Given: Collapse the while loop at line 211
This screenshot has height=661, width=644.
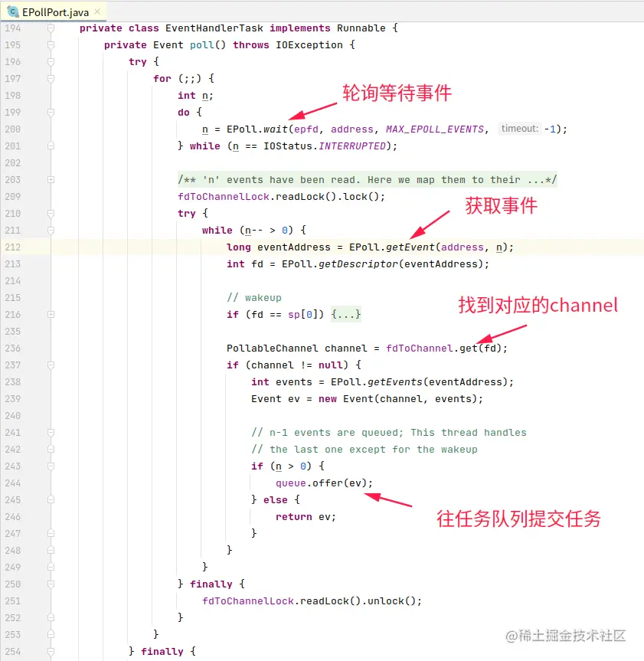Looking at the screenshot, I should (51, 231).
